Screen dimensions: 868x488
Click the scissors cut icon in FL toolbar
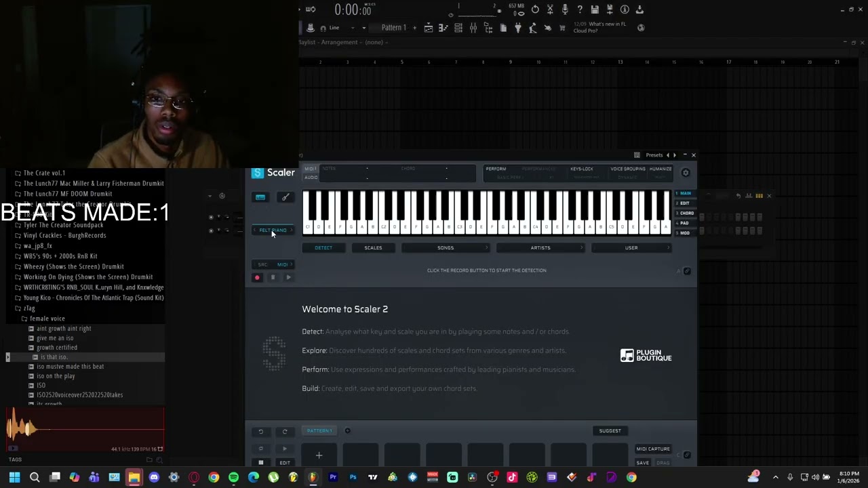(x=550, y=9)
